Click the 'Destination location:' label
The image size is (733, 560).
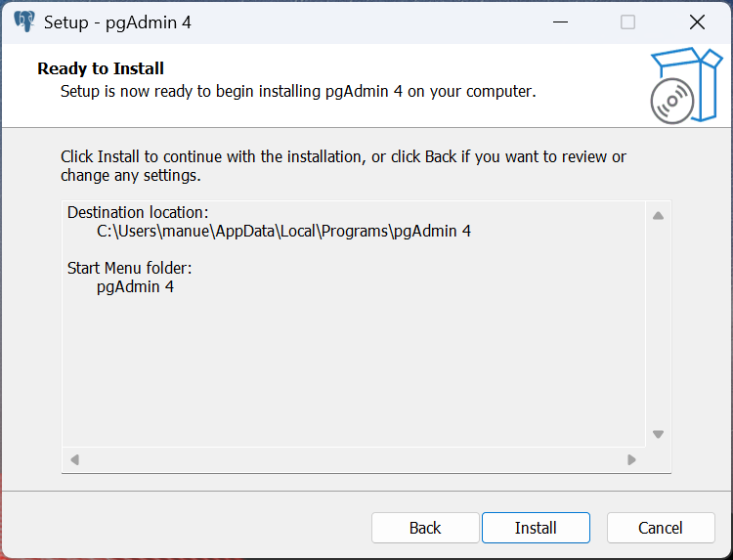click(138, 212)
